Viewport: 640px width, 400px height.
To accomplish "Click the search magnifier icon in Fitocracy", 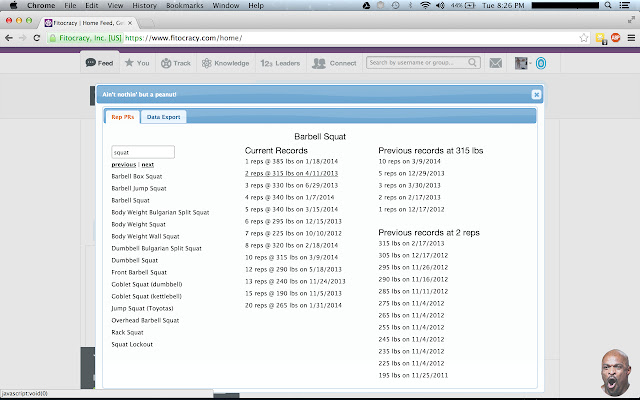I will pyautogui.click(x=472, y=62).
